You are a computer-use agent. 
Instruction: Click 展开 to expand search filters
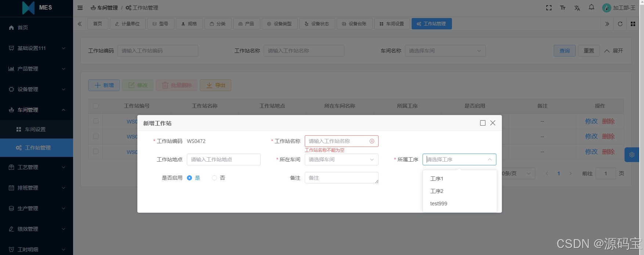[614, 51]
